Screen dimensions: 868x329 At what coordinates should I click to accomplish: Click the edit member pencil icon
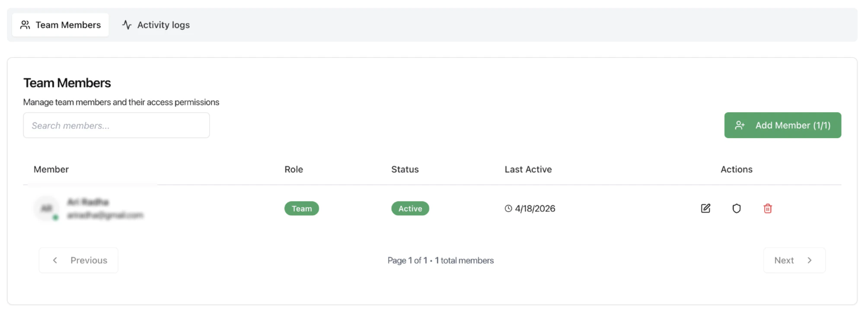coord(705,209)
